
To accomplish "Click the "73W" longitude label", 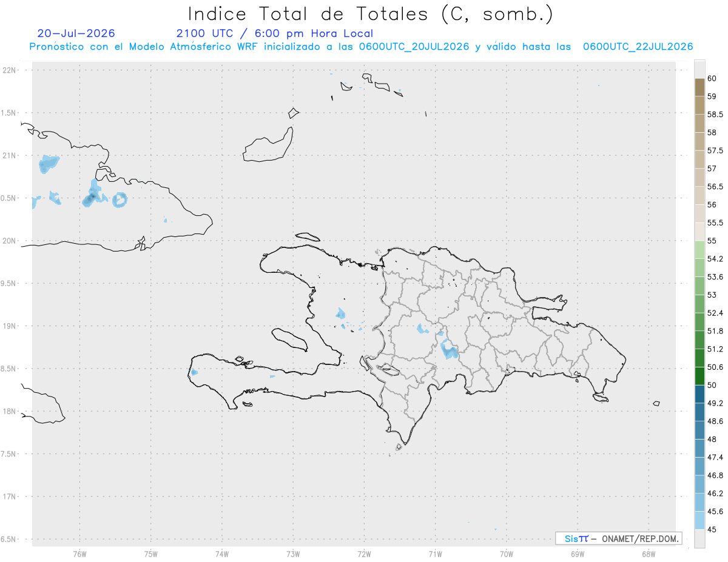I will coord(293,554).
